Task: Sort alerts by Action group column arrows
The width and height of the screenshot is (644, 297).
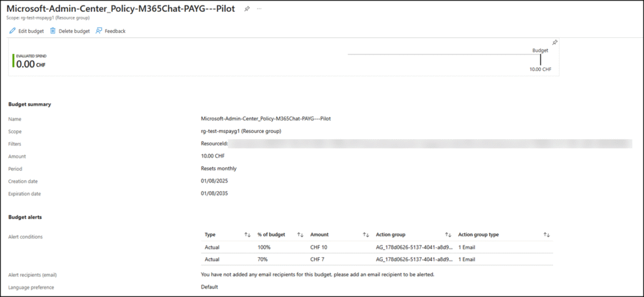Action: 448,235
